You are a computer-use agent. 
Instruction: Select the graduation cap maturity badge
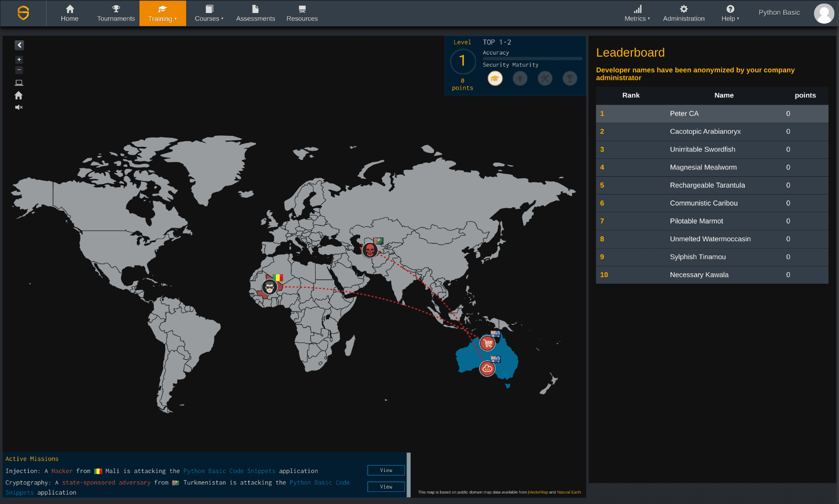495,79
